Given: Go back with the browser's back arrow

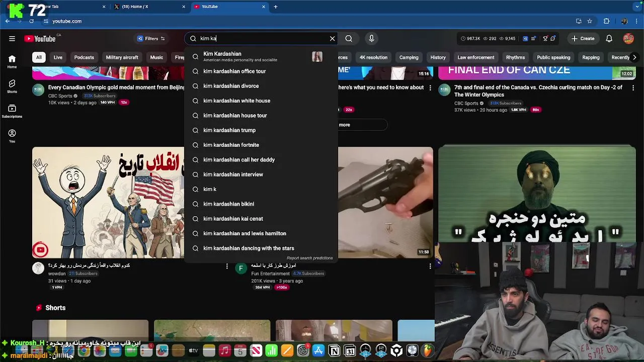Looking at the screenshot, I should 8,21.
